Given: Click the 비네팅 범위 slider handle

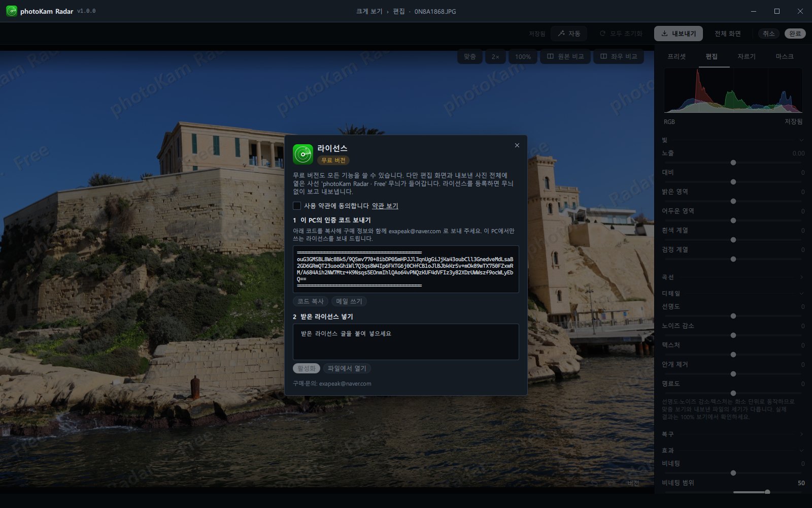Looking at the screenshot, I should point(767,492).
